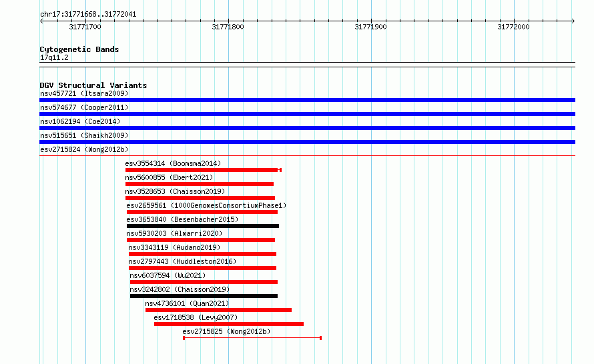Open nsv1062194 (Coe2014) variant label
Screen dimensions: 594x364
[x=80, y=121]
